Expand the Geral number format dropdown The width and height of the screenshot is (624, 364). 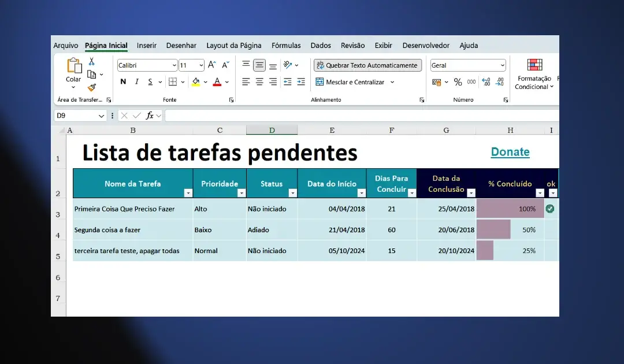pyautogui.click(x=502, y=65)
